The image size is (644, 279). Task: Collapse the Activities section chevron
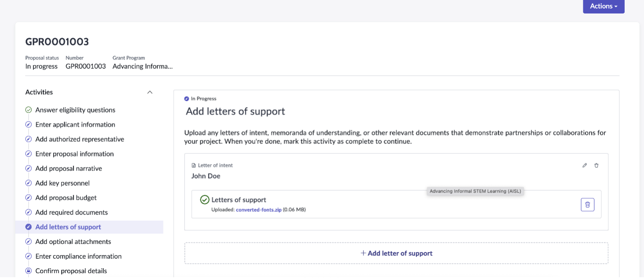point(150,92)
